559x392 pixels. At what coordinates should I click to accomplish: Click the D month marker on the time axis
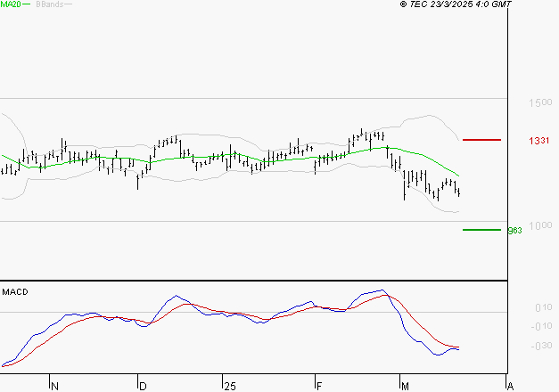coord(142,386)
